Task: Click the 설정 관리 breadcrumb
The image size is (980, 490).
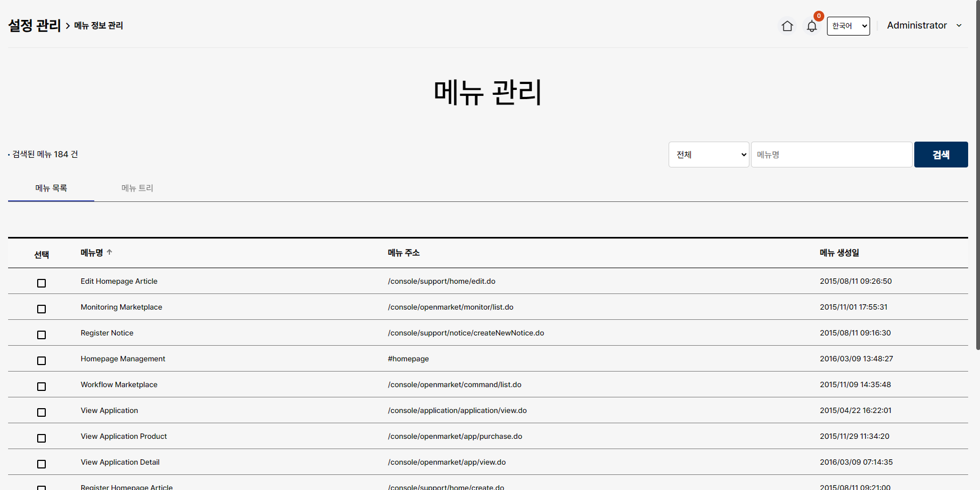Action: pos(34,25)
